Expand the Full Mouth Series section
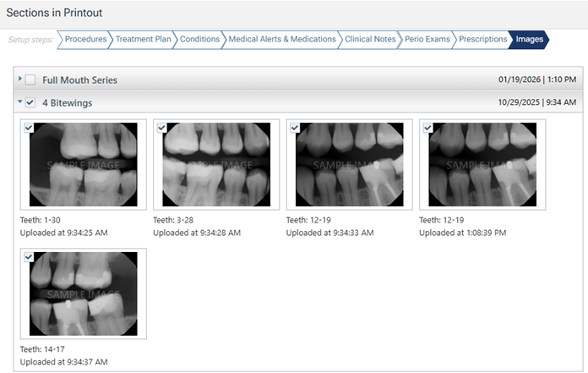The height and width of the screenshot is (373, 588). tap(20, 79)
